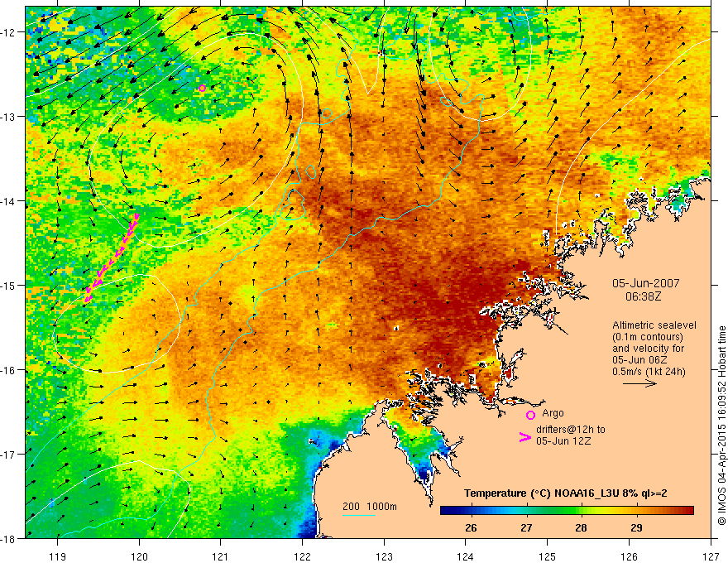The width and height of the screenshot is (728, 563).
Task: Click the '05-Jun 12Z' legend text
Action: [x=563, y=440]
